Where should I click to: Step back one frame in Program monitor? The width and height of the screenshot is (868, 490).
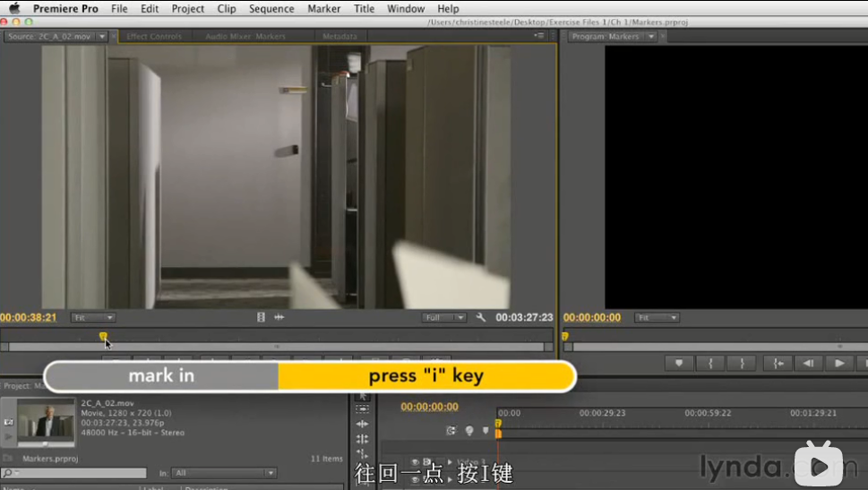[x=809, y=363]
